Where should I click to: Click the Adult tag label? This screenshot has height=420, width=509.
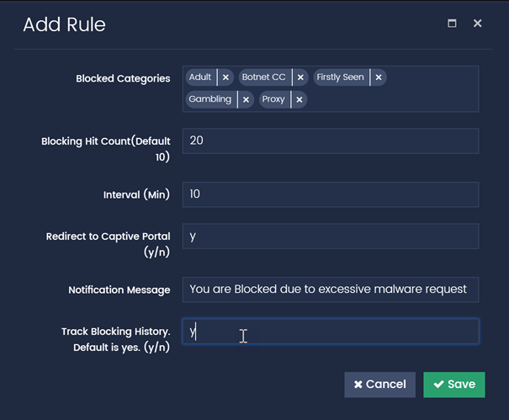point(200,77)
